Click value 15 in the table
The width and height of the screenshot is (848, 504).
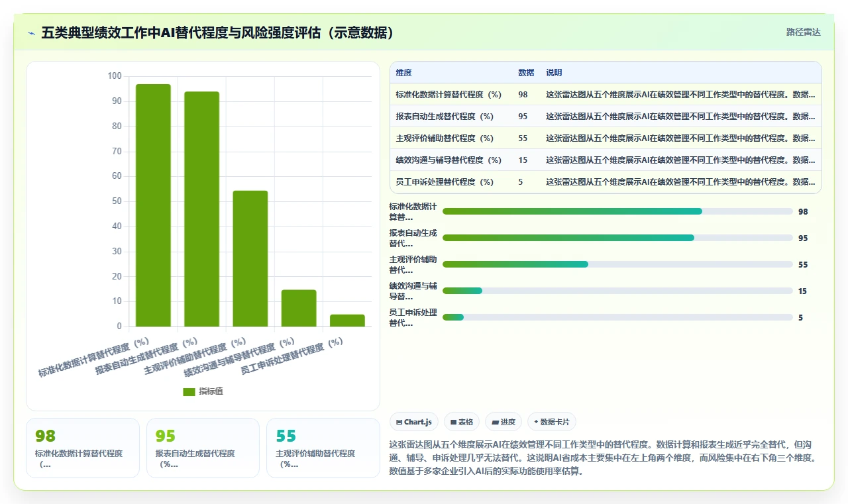(523, 160)
